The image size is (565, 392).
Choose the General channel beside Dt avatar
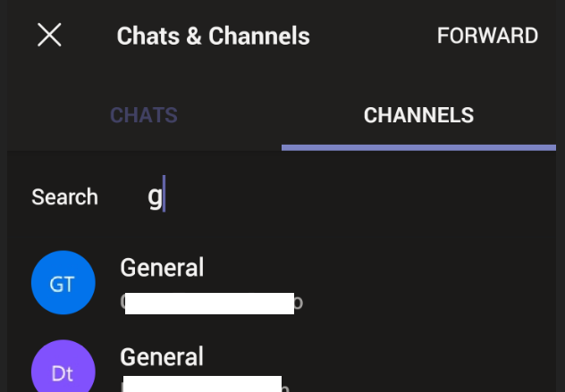click(162, 356)
